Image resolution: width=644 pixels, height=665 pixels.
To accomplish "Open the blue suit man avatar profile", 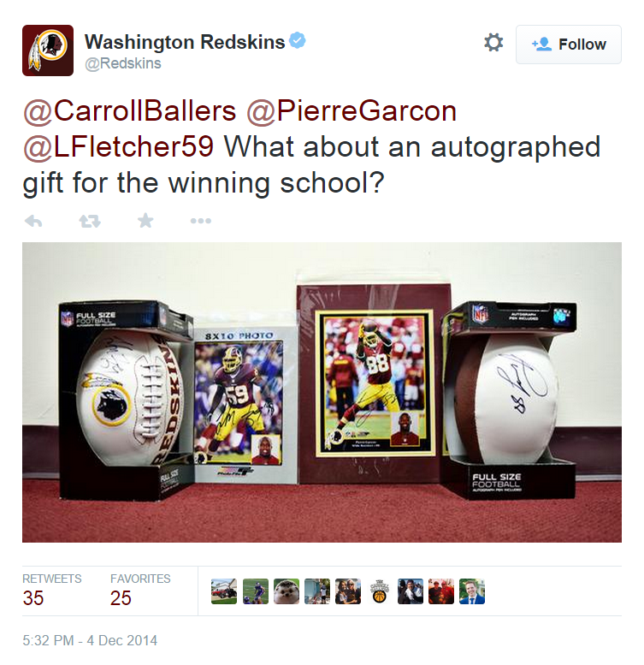I will (x=472, y=591).
